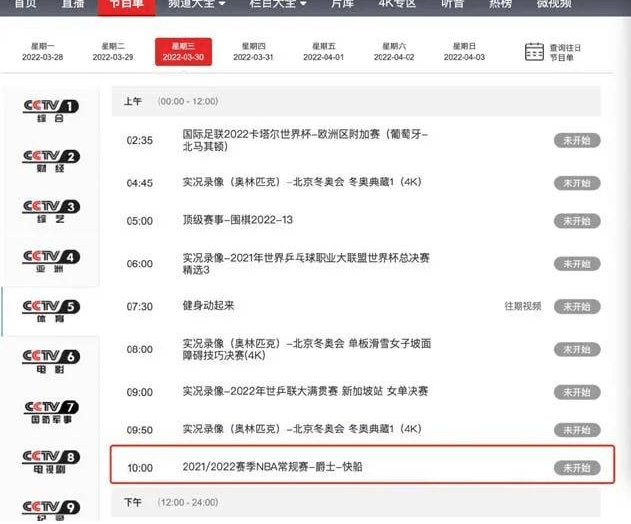Image resolution: width=631 pixels, height=524 pixels.
Task: Choose 星期二 2022-03-29 date
Action: click(x=113, y=52)
